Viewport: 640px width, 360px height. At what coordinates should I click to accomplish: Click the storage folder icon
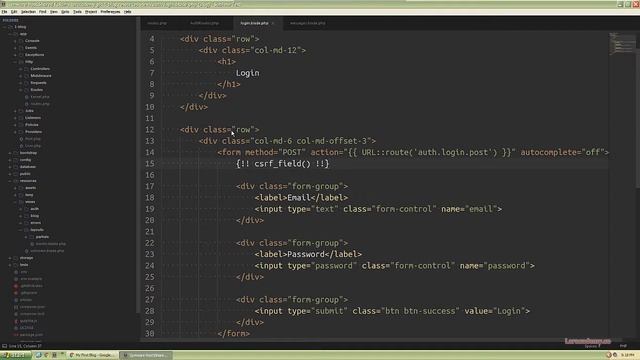click(x=16, y=258)
